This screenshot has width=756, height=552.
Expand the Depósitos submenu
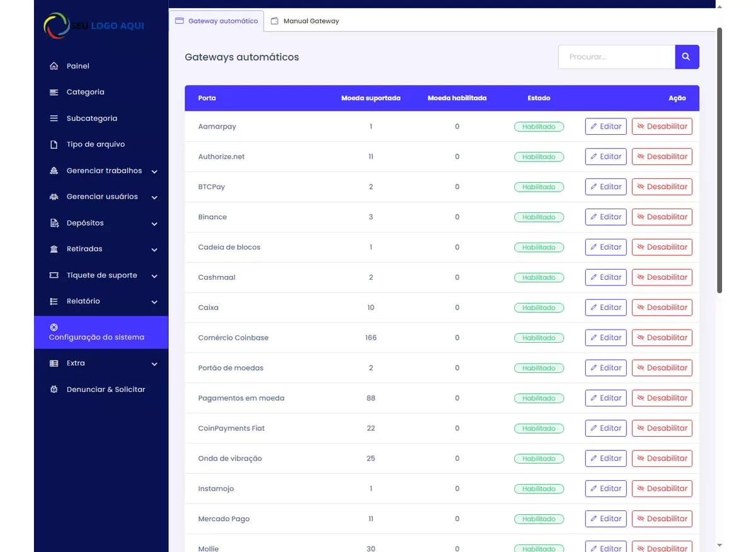(154, 224)
